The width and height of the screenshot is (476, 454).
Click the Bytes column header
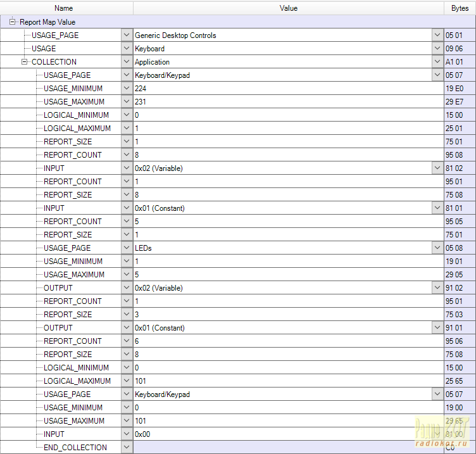tap(460, 8)
